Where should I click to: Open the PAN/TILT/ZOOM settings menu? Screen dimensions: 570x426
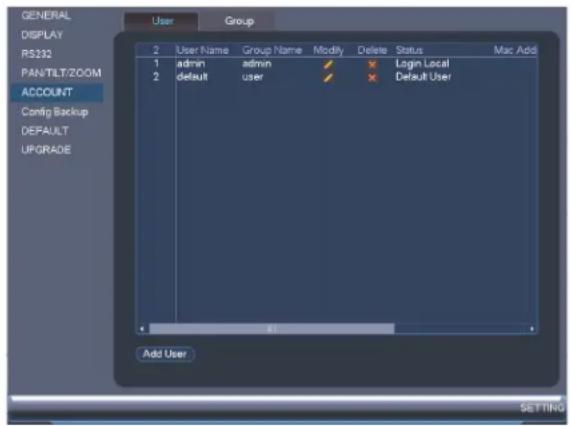pyautogui.click(x=61, y=73)
